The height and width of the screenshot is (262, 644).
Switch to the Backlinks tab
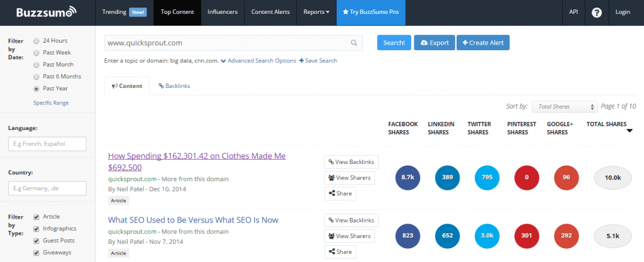pyautogui.click(x=174, y=86)
